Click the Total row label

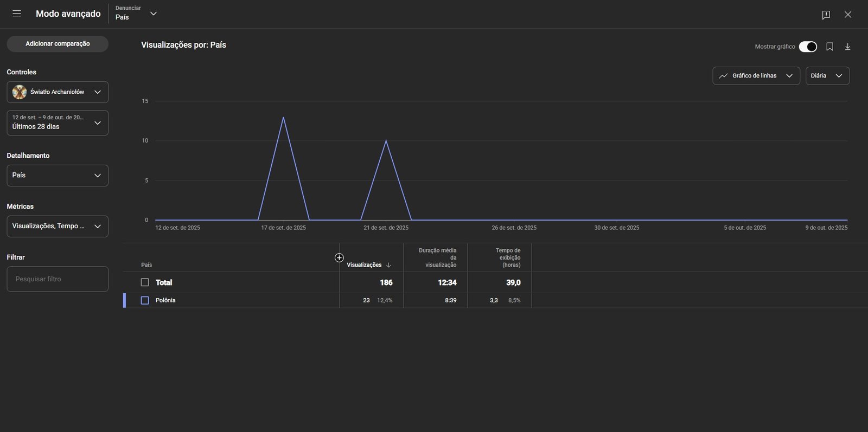click(164, 282)
